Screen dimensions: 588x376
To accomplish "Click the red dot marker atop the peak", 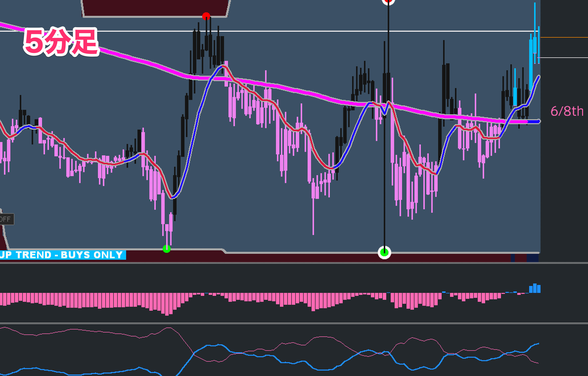I will pyautogui.click(x=206, y=16).
